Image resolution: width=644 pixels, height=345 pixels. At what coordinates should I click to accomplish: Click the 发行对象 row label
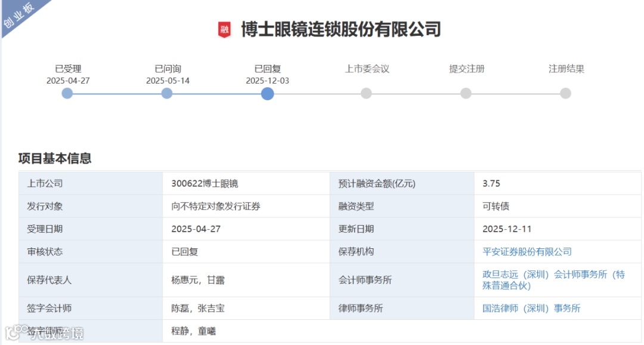(x=45, y=207)
